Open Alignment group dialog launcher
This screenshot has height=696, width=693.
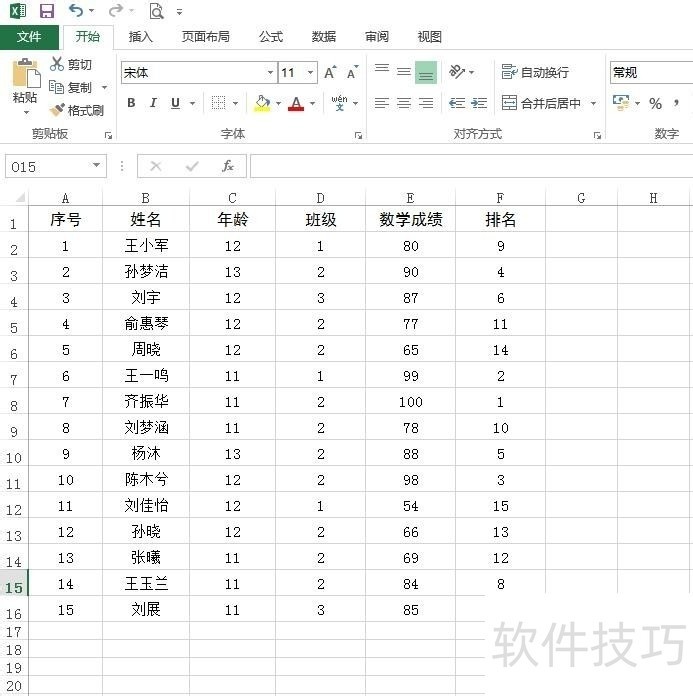click(x=598, y=135)
